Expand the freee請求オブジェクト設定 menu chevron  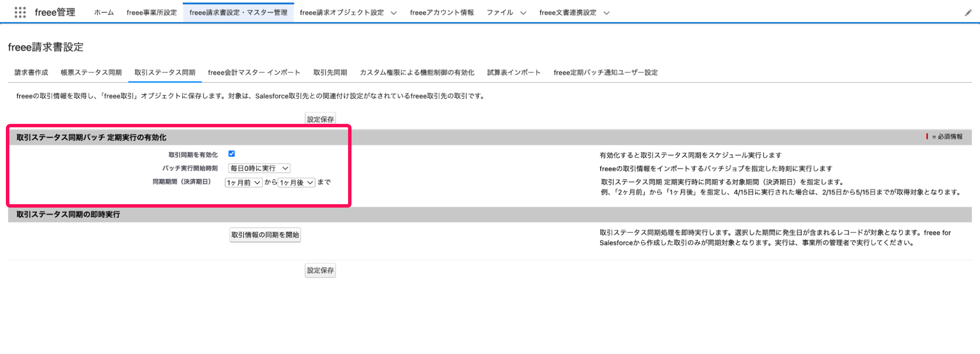pos(394,13)
